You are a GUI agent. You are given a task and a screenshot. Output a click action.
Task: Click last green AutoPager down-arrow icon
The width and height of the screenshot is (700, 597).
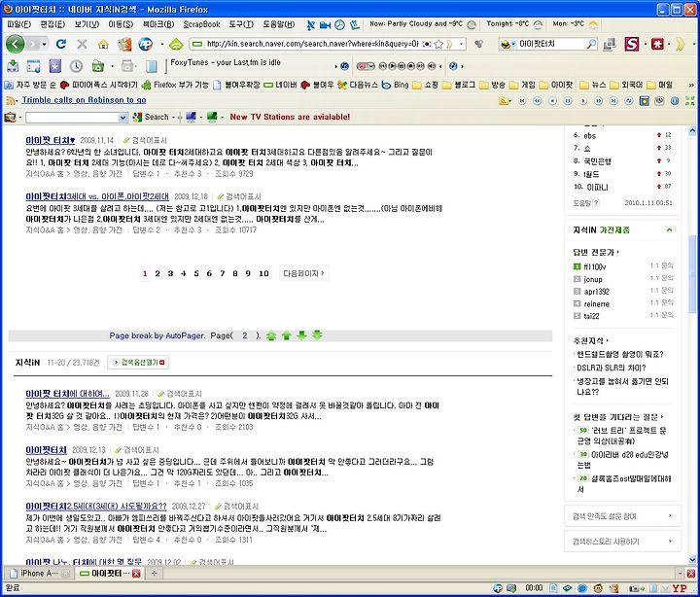317,334
